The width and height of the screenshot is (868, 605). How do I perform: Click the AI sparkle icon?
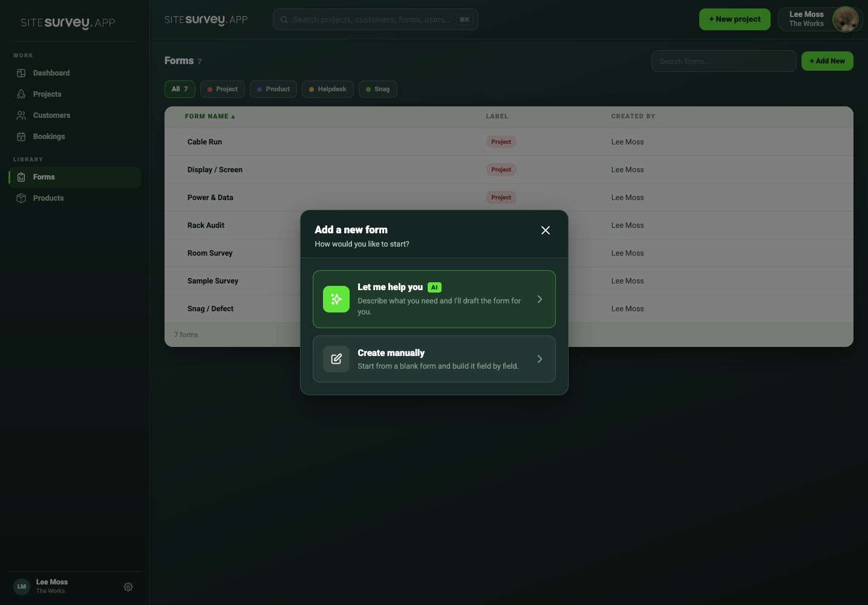click(336, 299)
